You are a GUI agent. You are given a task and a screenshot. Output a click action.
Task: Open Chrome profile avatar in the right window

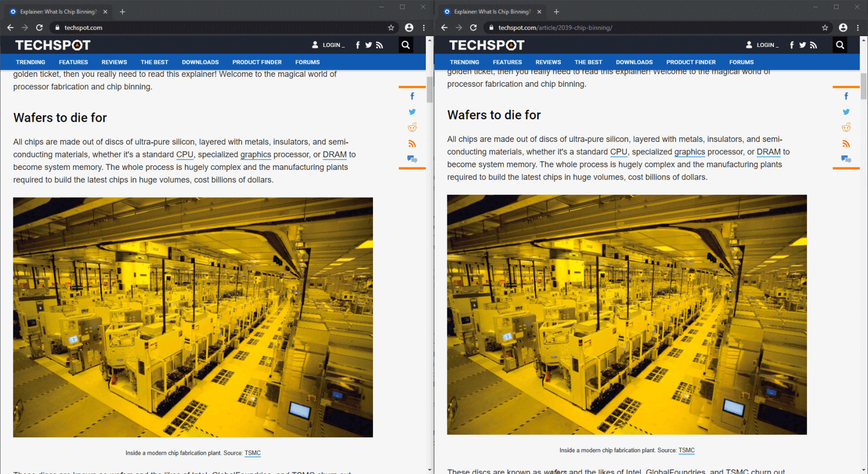click(843, 27)
